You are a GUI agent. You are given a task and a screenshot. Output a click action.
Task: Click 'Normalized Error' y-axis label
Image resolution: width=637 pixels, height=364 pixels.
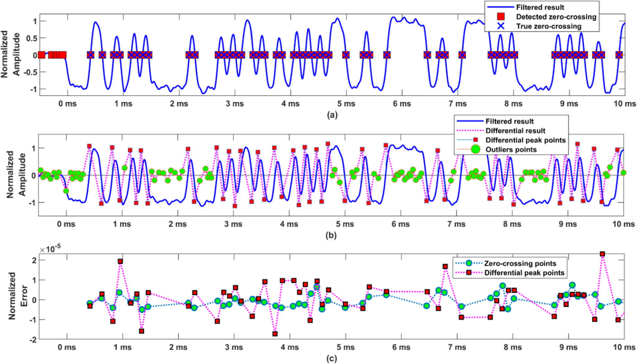point(18,296)
